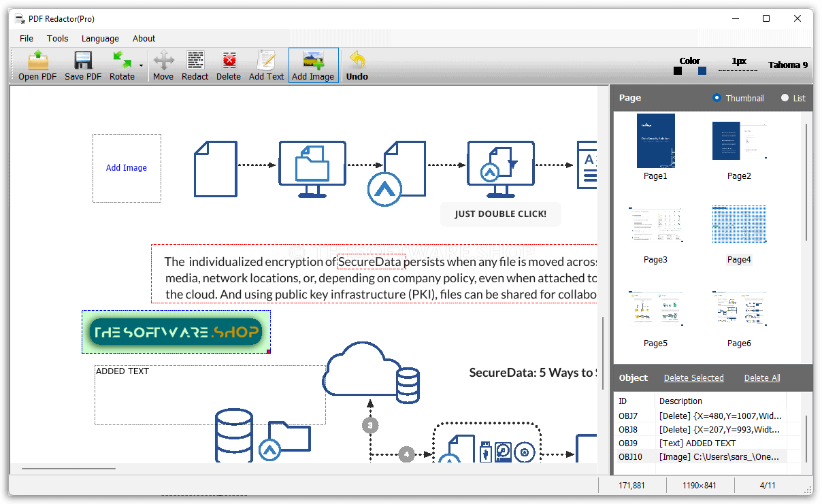Select the OBJ7 row in object list
This screenshot has height=504, width=822.
point(700,416)
